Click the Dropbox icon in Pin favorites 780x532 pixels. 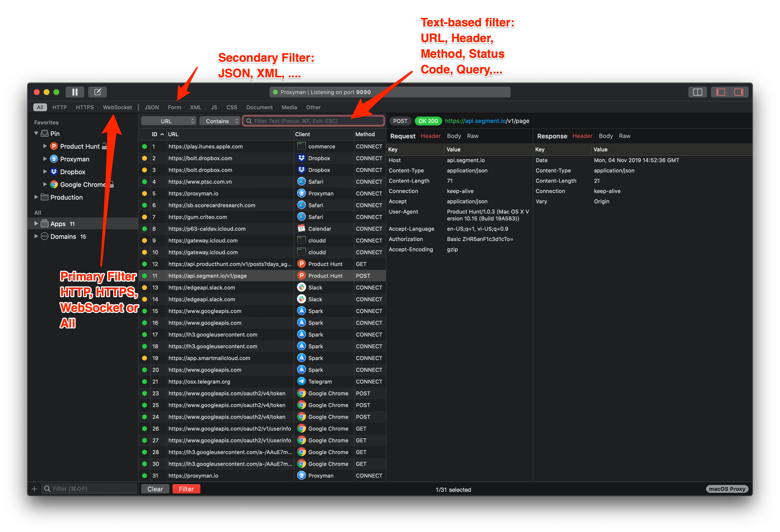click(54, 172)
